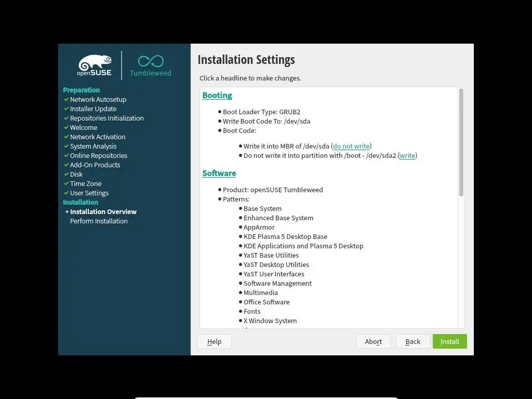532x399 pixels.
Task: Select Perform Installation in sidebar
Action: pyautogui.click(x=99, y=221)
